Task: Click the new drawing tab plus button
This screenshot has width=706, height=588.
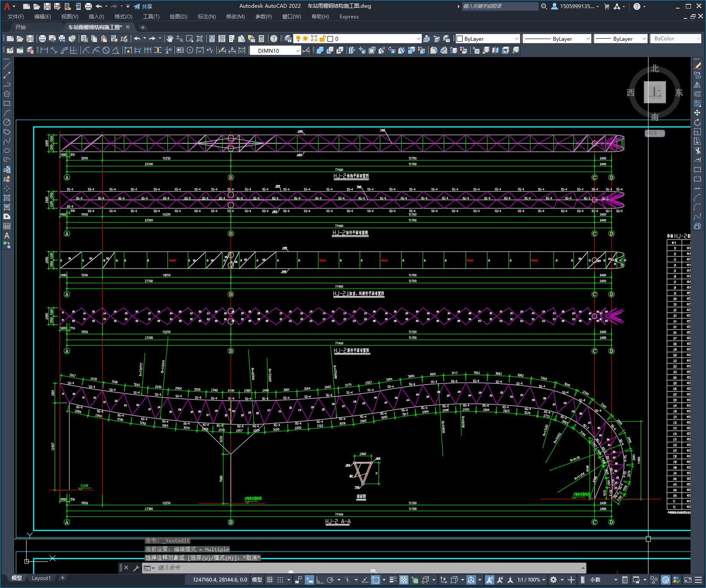Action: 143,27
